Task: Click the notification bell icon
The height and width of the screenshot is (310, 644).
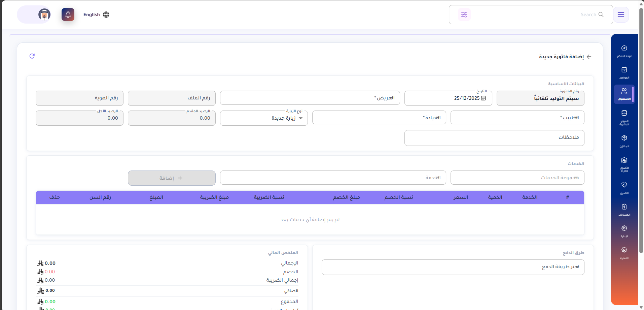Action: click(68, 14)
